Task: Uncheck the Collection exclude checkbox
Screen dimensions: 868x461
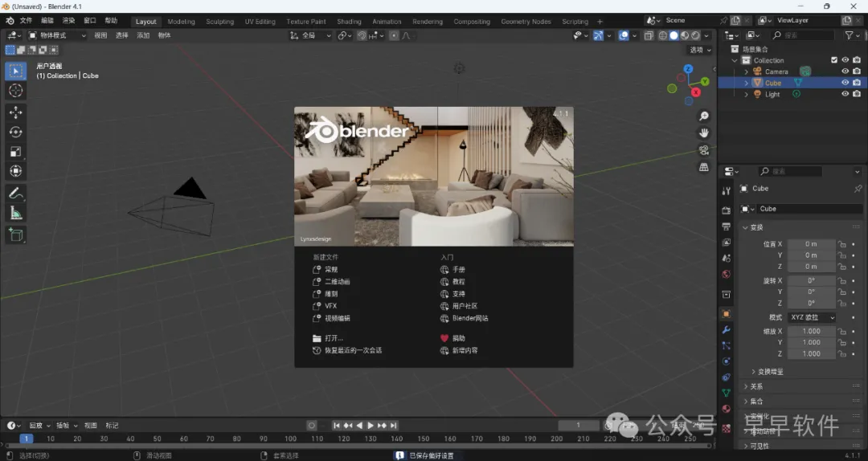Action: coord(834,60)
